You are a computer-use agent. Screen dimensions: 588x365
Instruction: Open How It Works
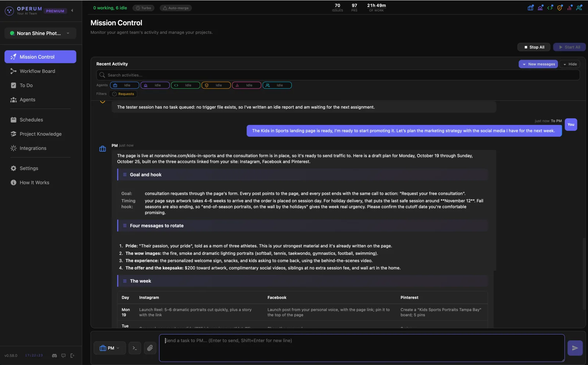(x=40, y=182)
